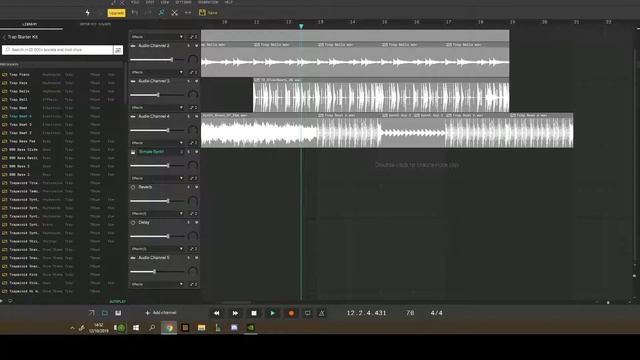The width and height of the screenshot is (640, 360).
Task: Click the folder icon in bottom bar
Action: pyautogui.click(x=105, y=313)
